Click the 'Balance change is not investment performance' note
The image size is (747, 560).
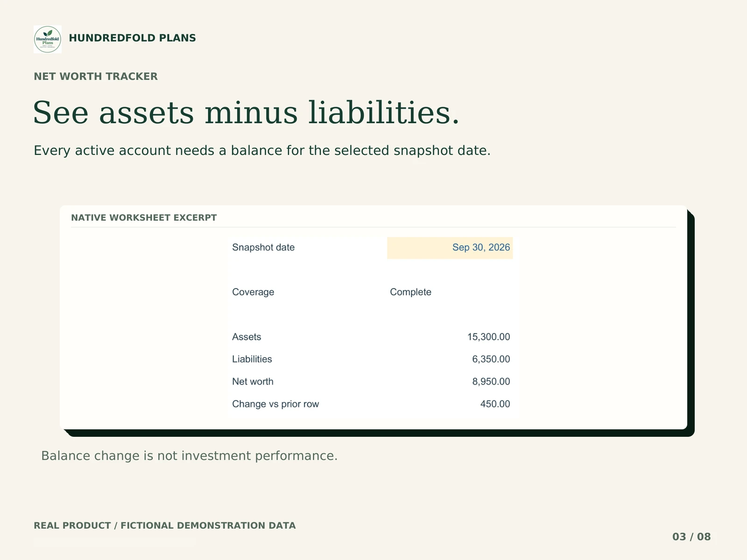pos(189,456)
